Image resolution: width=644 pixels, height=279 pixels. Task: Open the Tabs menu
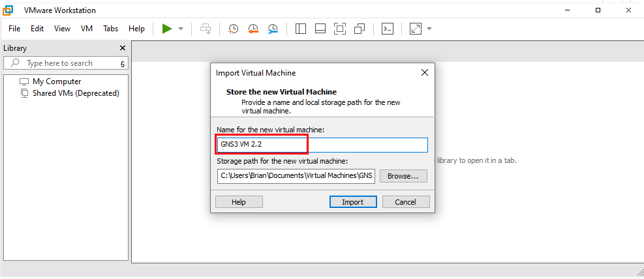[x=110, y=29]
